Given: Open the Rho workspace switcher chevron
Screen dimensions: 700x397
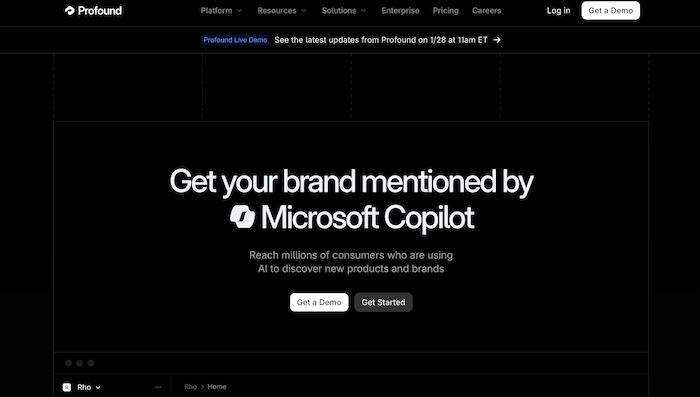Looking at the screenshot, I should [x=98, y=388].
